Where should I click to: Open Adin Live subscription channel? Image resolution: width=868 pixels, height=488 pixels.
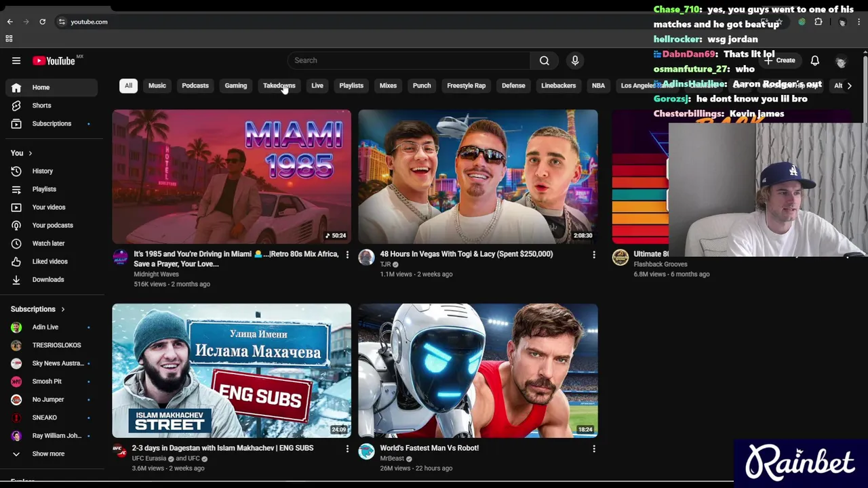point(52,327)
